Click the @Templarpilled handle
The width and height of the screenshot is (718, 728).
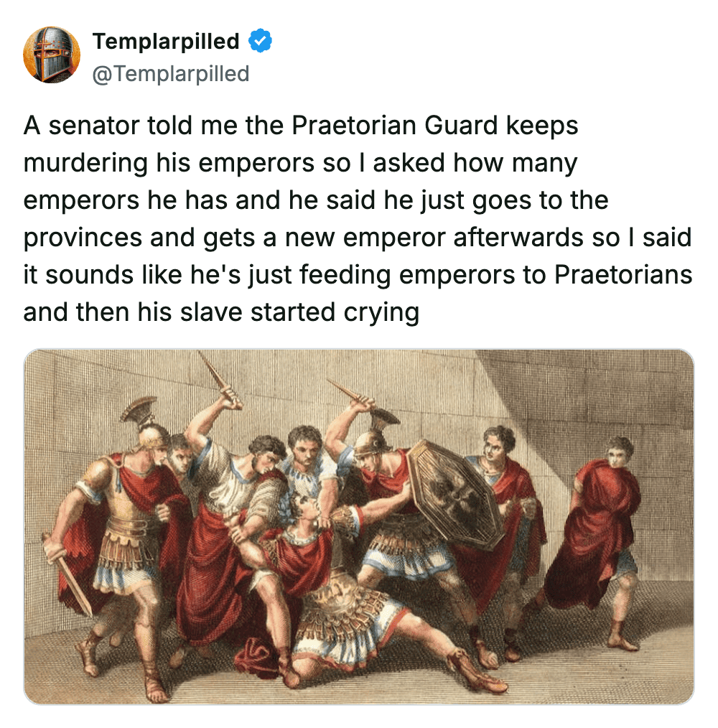(x=171, y=74)
